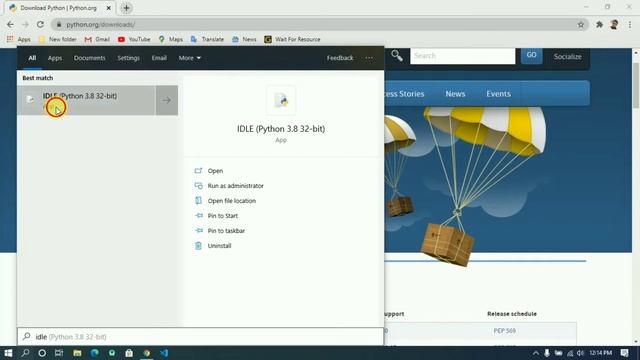Open Chrome's three-dot menu
640x360 pixels.
coord(630,24)
